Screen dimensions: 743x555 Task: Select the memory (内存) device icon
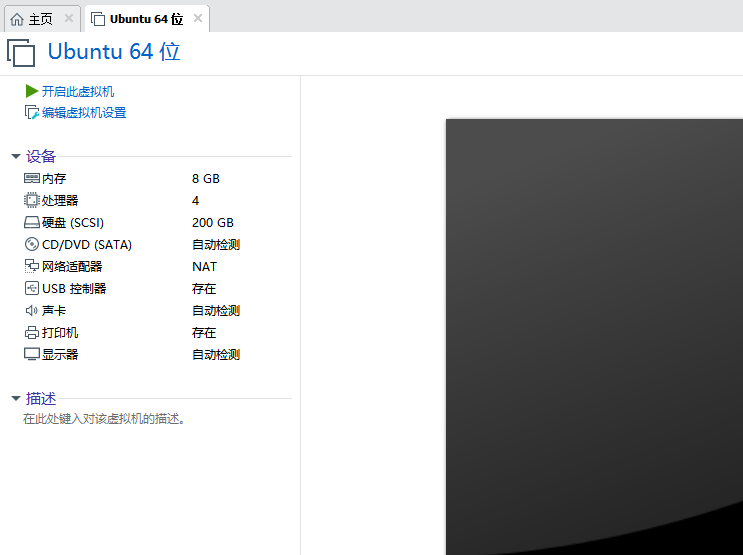(32, 178)
